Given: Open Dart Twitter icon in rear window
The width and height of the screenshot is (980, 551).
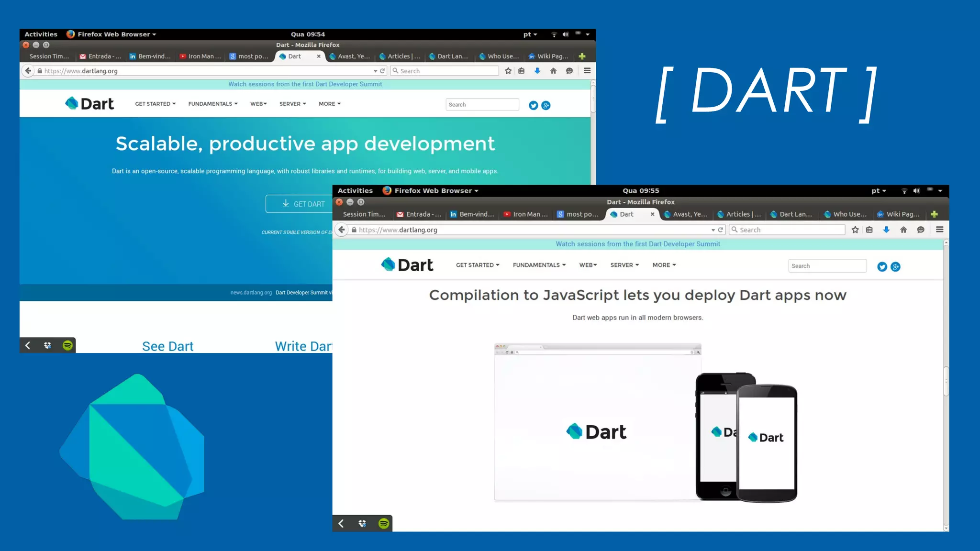Looking at the screenshot, I should coord(534,106).
